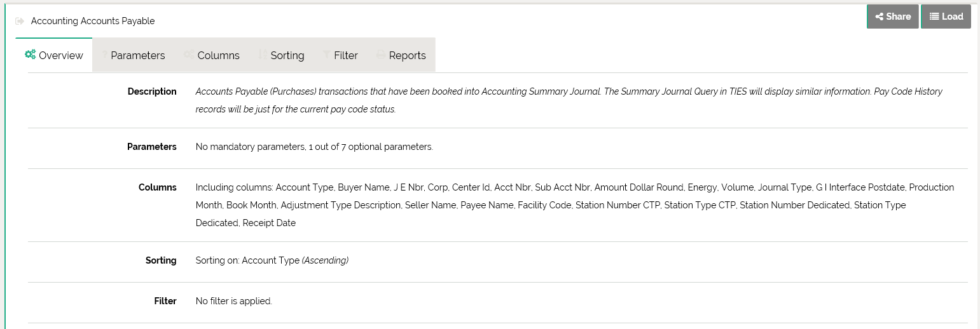Image resolution: width=980 pixels, height=329 pixels.
Task: Click the printer icon on Reports tab
Action: tap(381, 55)
